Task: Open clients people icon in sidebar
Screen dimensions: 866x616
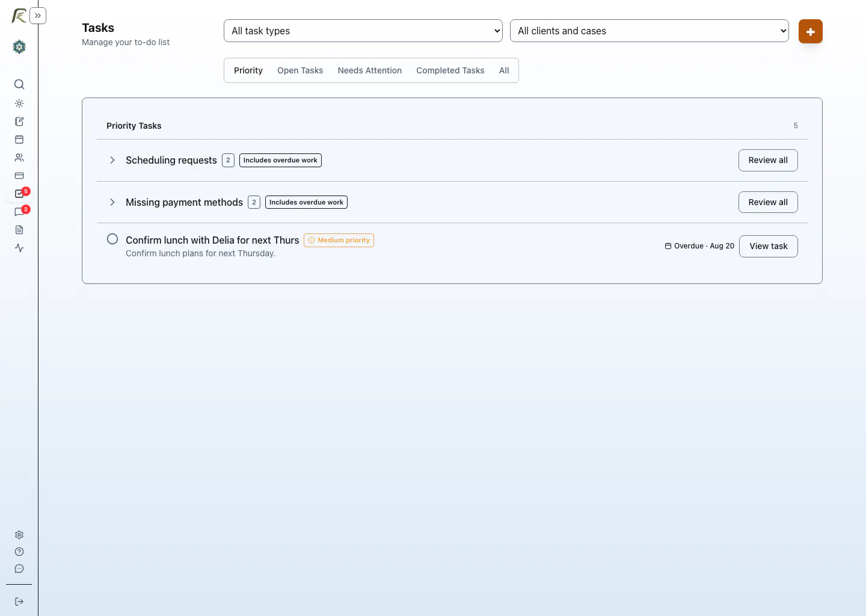Action: (x=19, y=158)
